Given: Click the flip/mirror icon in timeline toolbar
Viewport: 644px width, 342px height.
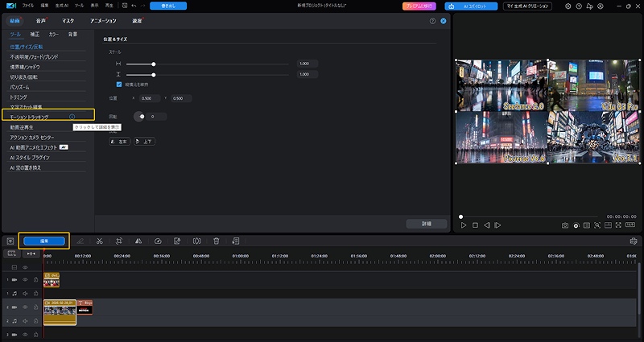Looking at the screenshot, I should 138,241.
